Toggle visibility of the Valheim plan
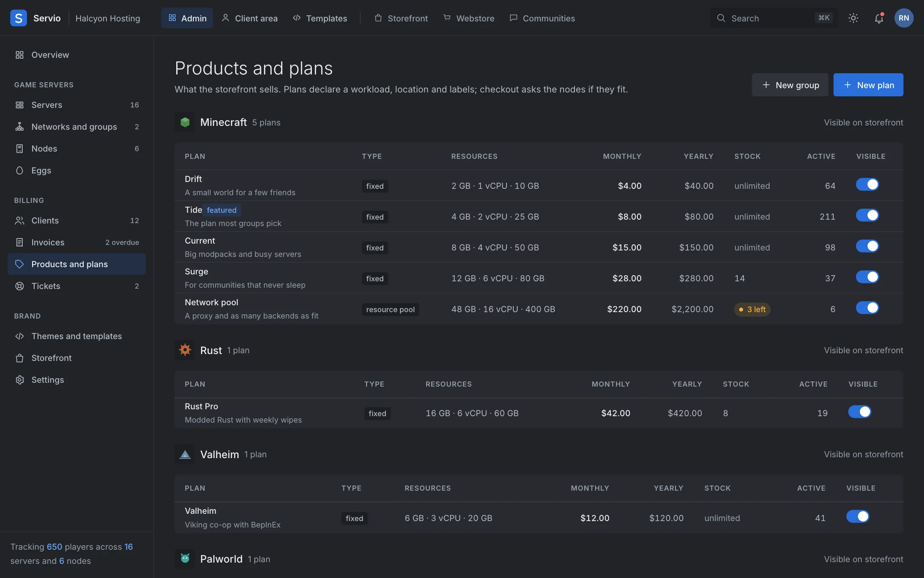924x578 pixels. pyautogui.click(x=857, y=516)
